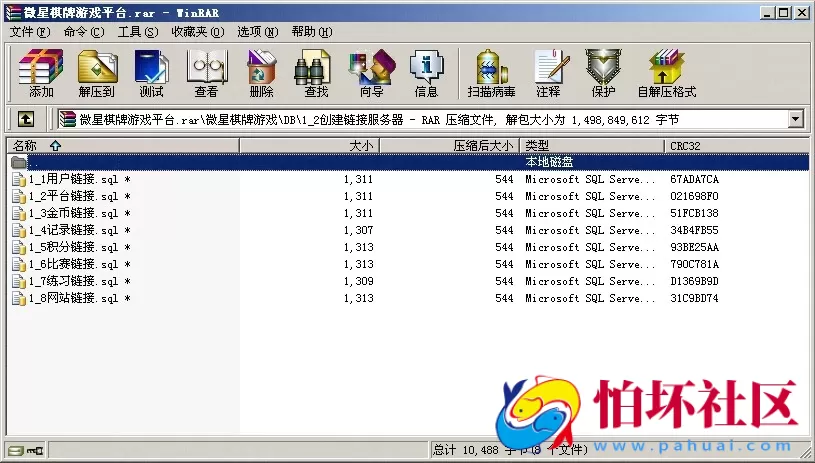Open the 注释 (Comment) tool

[548, 73]
